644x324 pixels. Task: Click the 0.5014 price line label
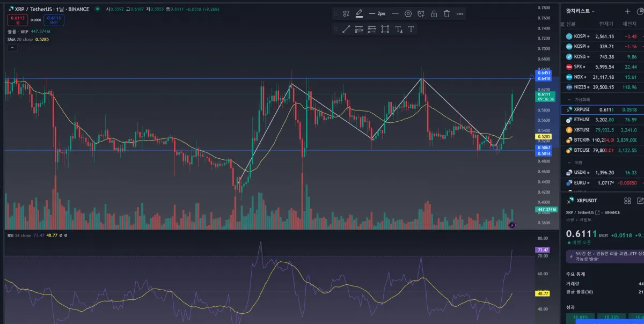point(543,153)
